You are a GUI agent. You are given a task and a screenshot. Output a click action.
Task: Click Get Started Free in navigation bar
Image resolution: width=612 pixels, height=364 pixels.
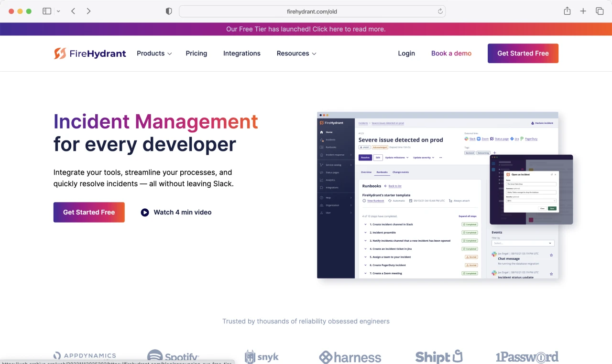(523, 54)
